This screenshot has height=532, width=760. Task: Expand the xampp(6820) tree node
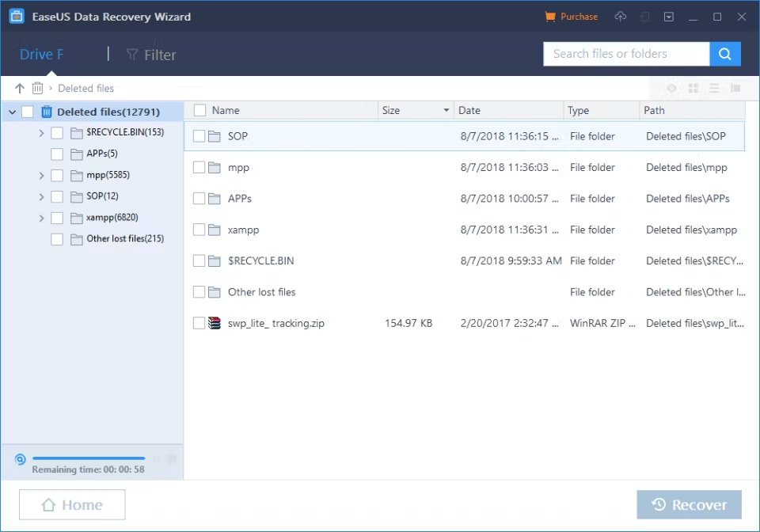41,217
